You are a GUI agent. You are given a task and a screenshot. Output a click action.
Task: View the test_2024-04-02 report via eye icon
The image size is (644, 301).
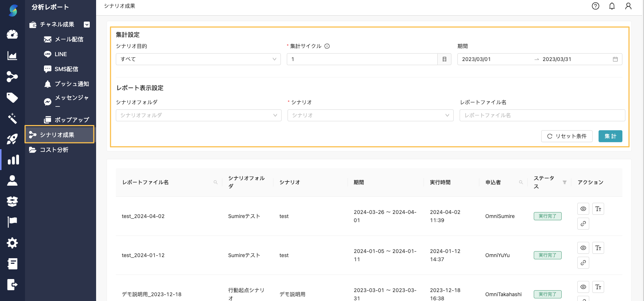point(583,209)
